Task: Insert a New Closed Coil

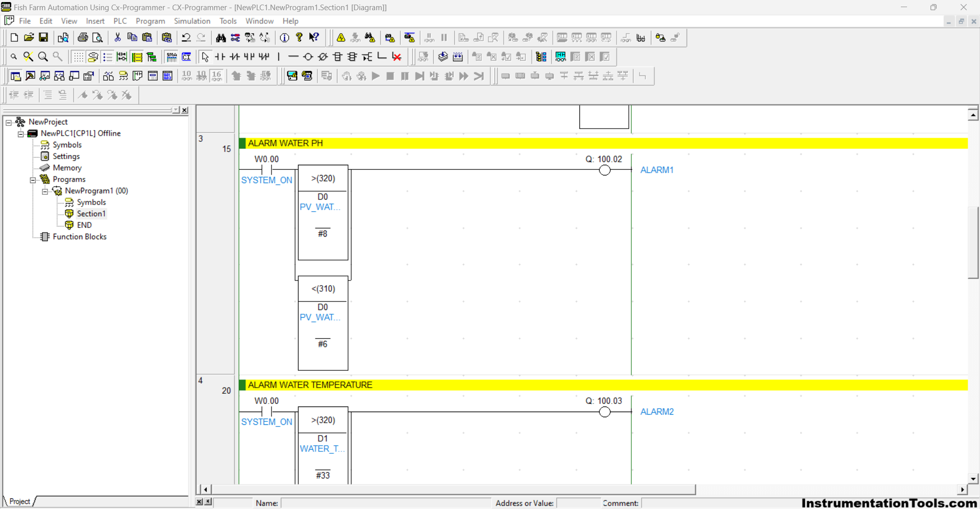Action: coord(323,57)
